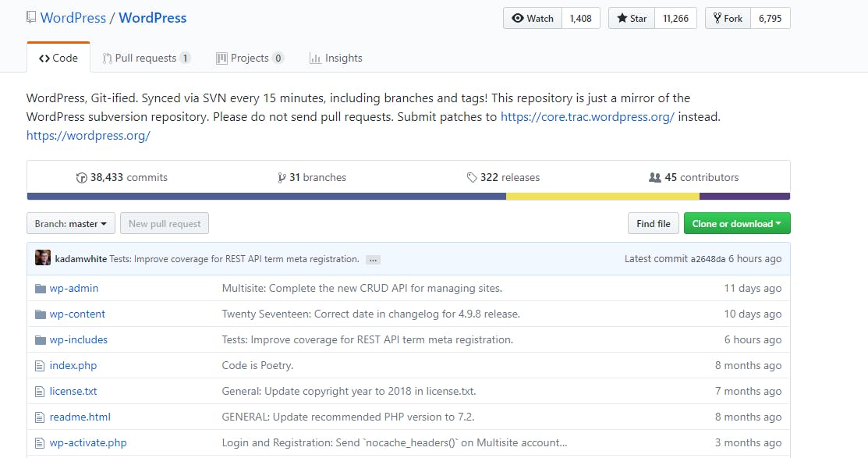This screenshot has height=458, width=868.
Task: Star the WordPress repository
Action: (632, 18)
